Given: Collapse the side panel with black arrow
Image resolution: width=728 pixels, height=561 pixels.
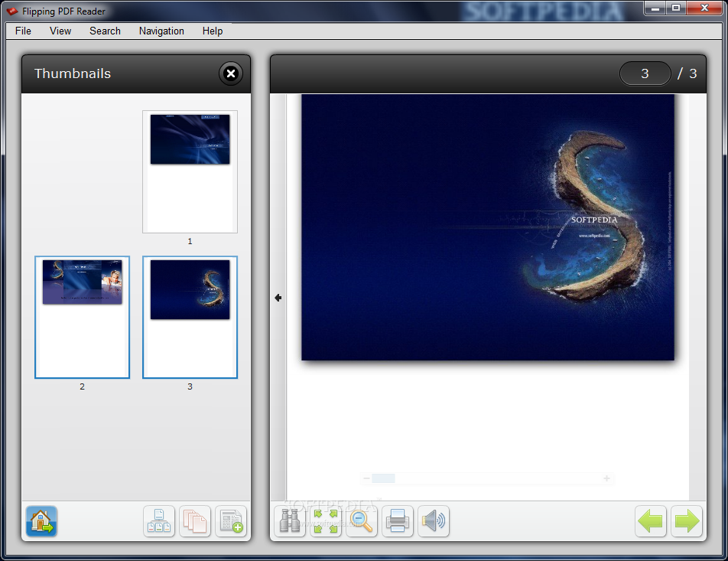Looking at the screenshot, I should click(278, 298).
